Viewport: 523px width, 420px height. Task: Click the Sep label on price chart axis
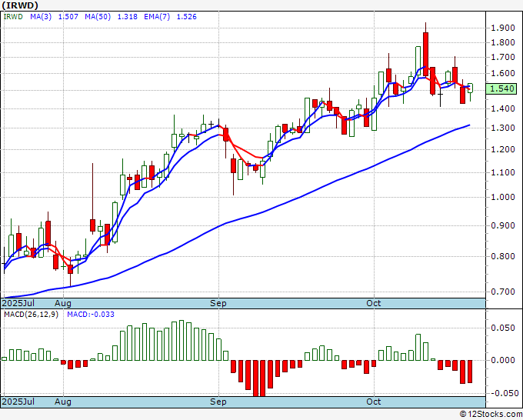pyautogui.click(x=218, y=303)
